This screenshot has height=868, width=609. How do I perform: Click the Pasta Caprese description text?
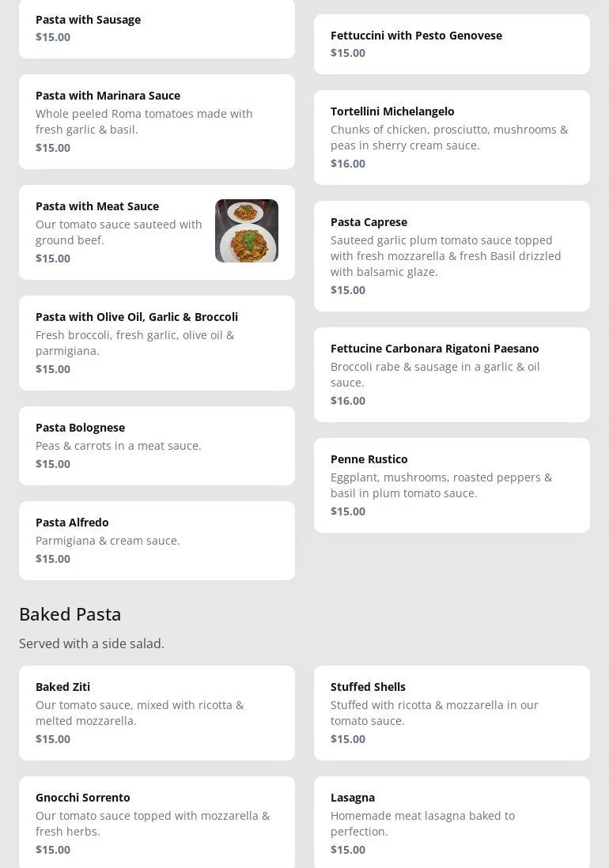(445, 256)
